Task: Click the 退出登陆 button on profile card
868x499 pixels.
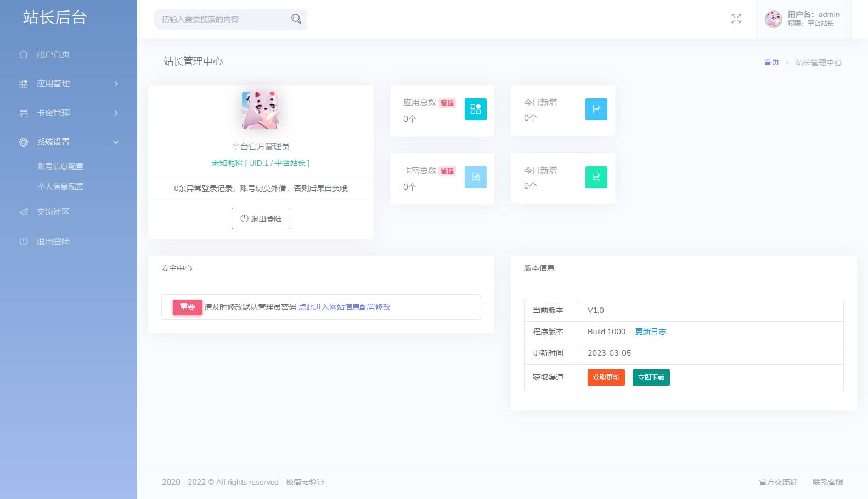Action: [x=261, y=218]
